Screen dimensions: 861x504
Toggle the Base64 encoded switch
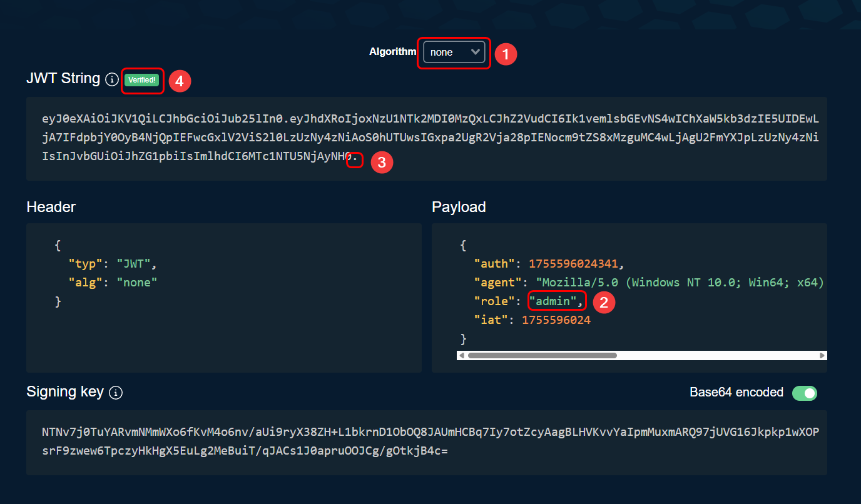[x=804, y=393]
